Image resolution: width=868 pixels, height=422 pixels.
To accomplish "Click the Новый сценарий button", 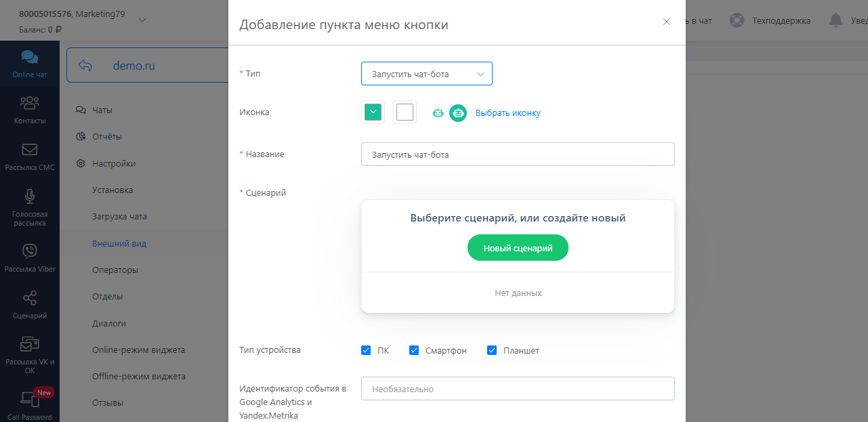I will (x=518, y=249).
